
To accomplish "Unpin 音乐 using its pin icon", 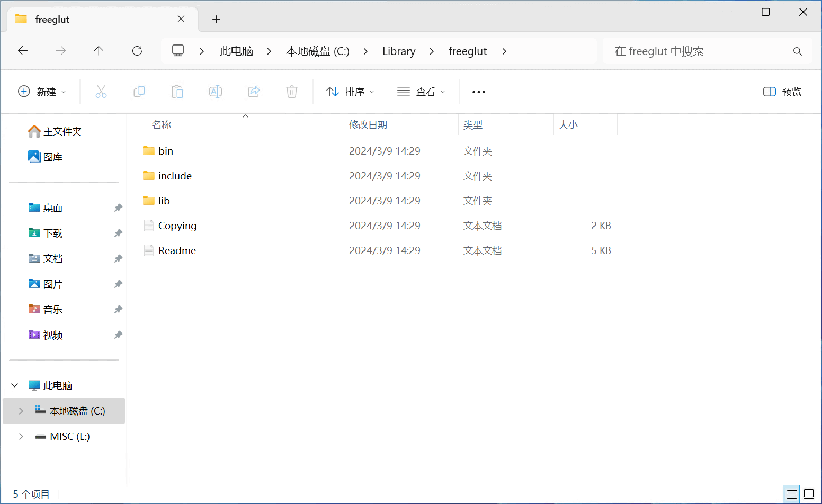I will click(118, 310).
